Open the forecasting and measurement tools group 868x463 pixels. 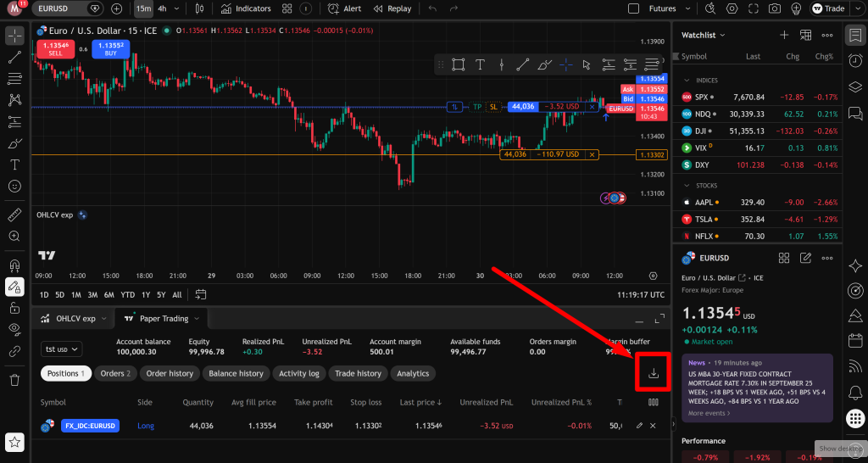pos(15,122)
